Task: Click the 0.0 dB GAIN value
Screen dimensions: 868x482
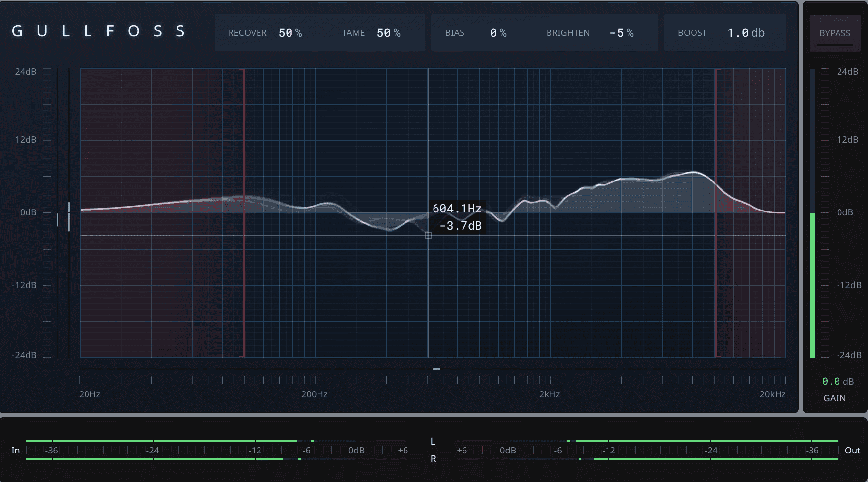Action: [x=838, y=381]
